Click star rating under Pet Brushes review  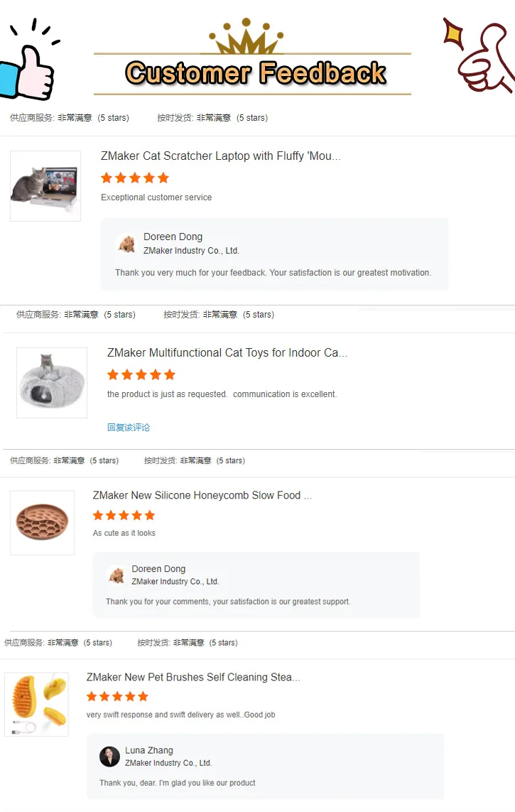click(117, 696)
